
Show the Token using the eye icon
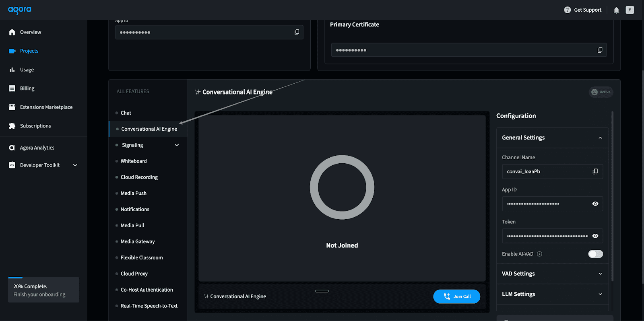(595, 236)
